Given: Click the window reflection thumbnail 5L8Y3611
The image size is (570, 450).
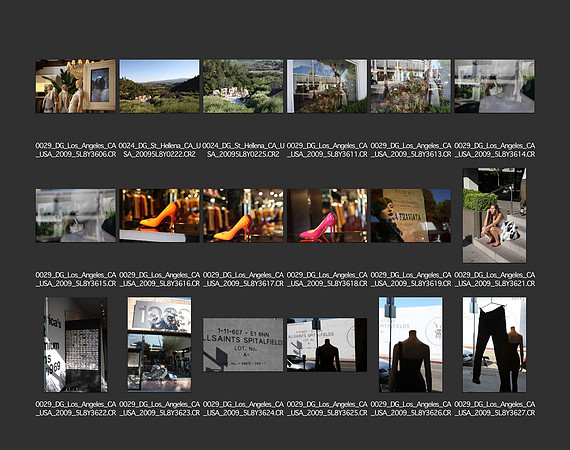Looking at the screenshot, I should pyautogui.click(x=327, y=86).
